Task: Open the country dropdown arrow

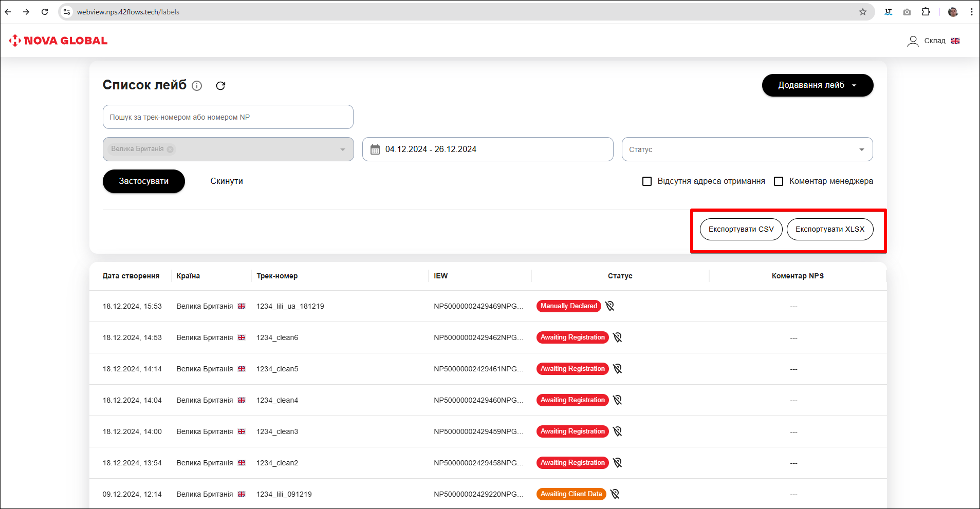Action: click(343, 149)
